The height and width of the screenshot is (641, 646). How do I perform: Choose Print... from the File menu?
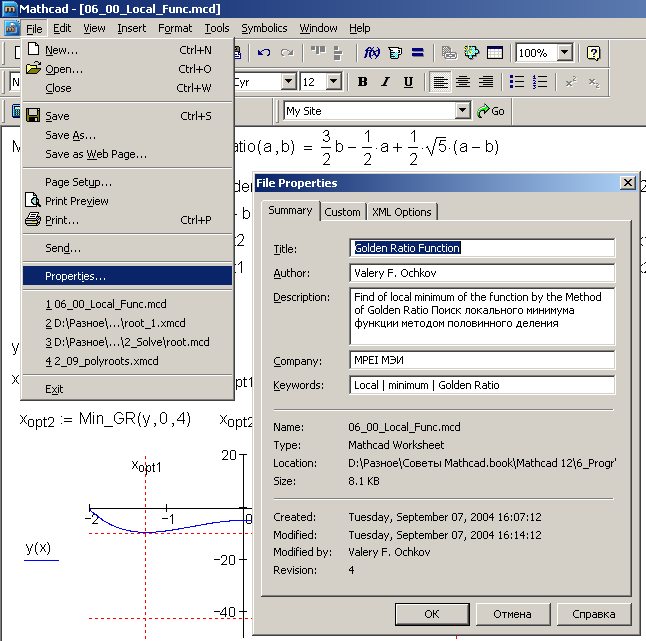click(x=128, y=220)
